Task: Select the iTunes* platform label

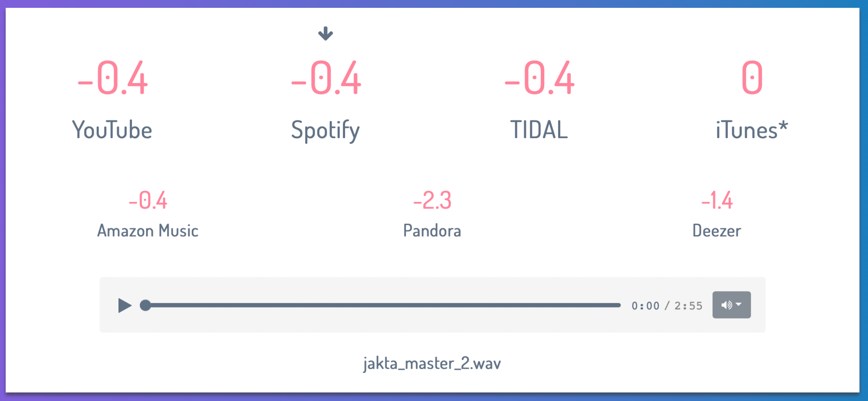Action: point(752,130)
